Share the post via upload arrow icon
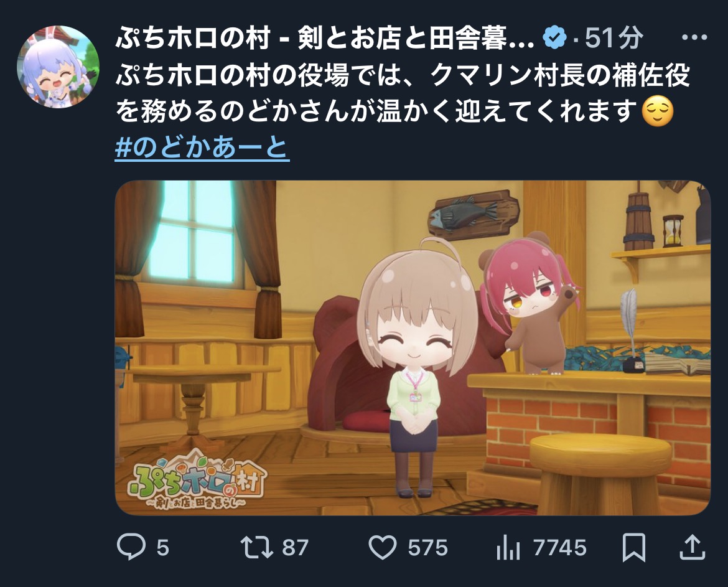This screenshot has height=587, width=728. click(693, 547)
